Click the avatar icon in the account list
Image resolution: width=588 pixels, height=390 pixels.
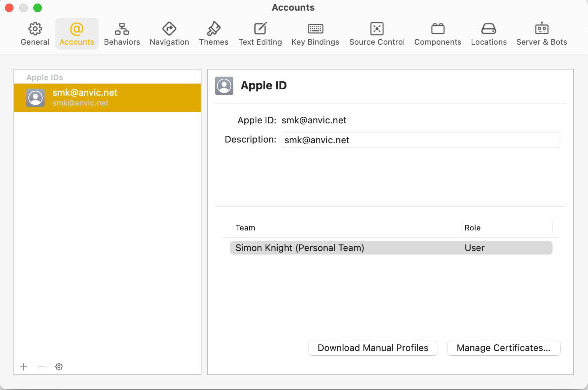coord(35,98)
